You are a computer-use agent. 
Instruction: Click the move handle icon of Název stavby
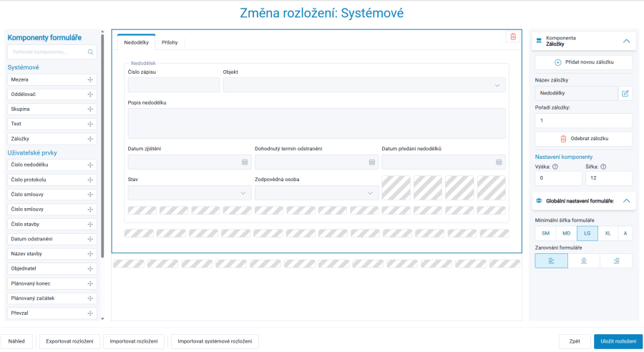pos(90,254)
